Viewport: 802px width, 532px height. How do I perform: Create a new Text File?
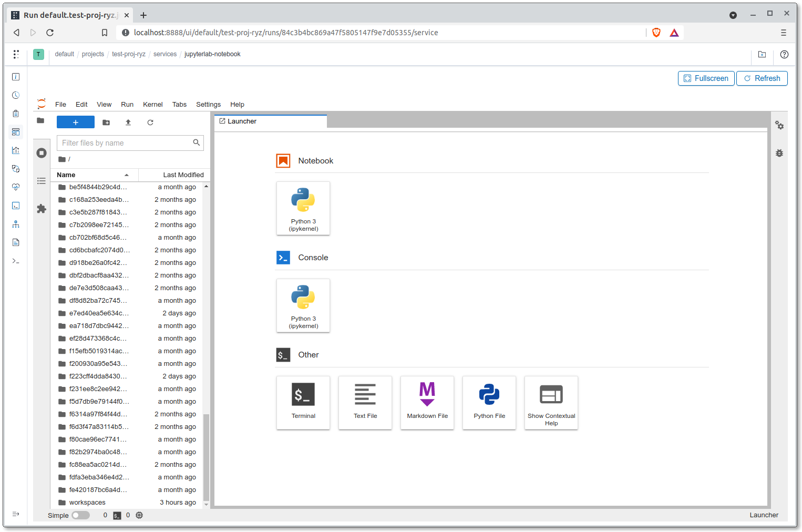(x=365, y=403)
